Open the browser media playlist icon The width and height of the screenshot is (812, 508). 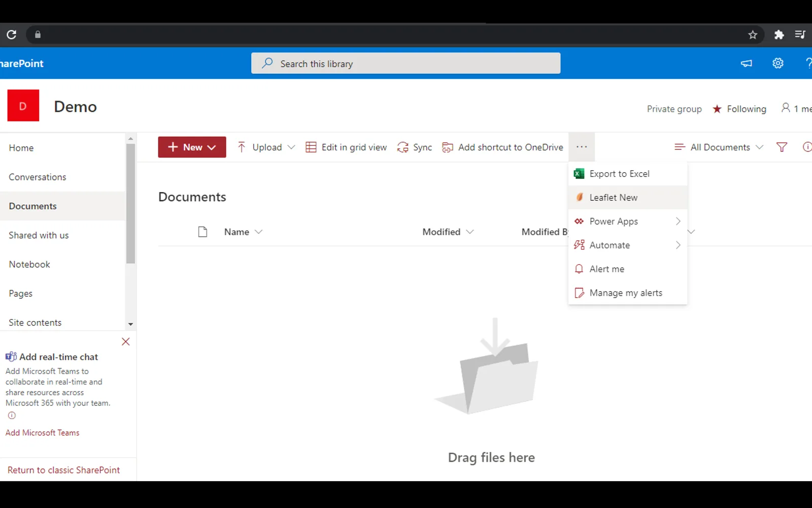point(800,35)
